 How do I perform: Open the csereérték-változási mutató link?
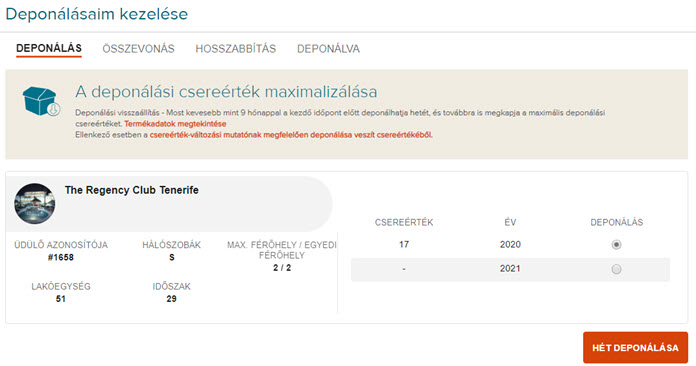(x=291, y=135)
